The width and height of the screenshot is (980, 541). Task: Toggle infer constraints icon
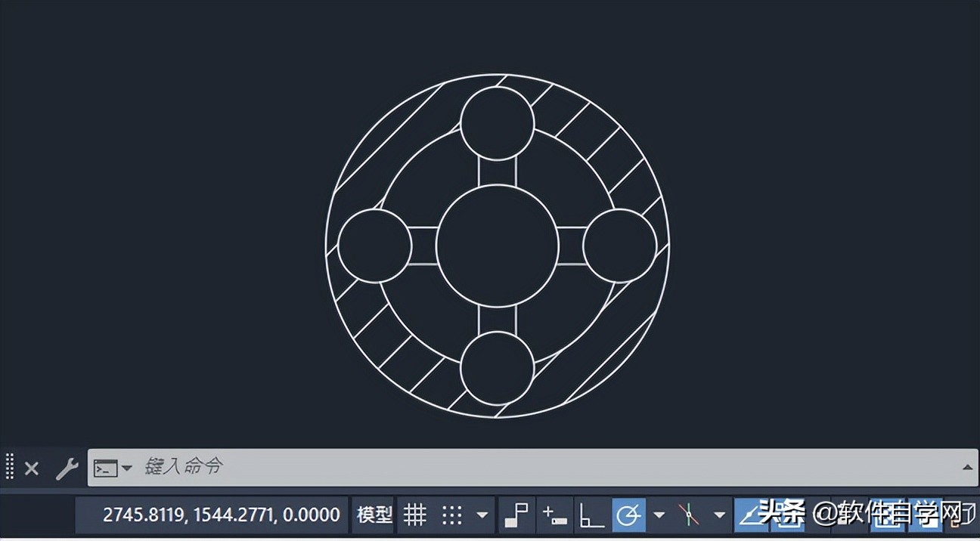(517, 515)
